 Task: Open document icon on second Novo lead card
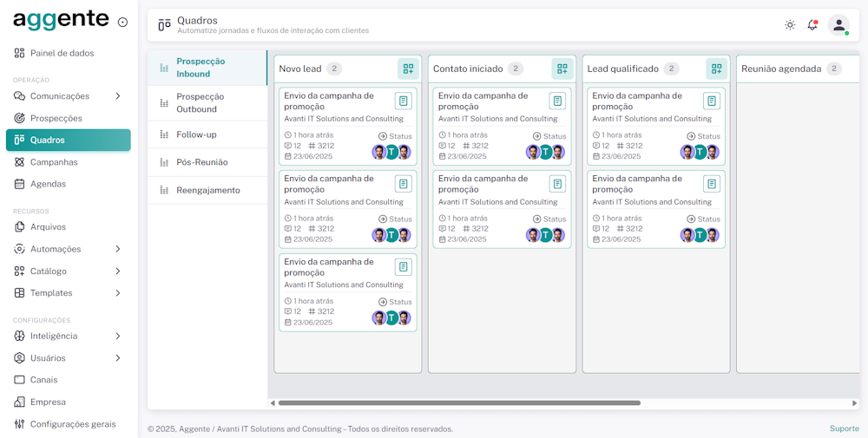click(404, 184)
